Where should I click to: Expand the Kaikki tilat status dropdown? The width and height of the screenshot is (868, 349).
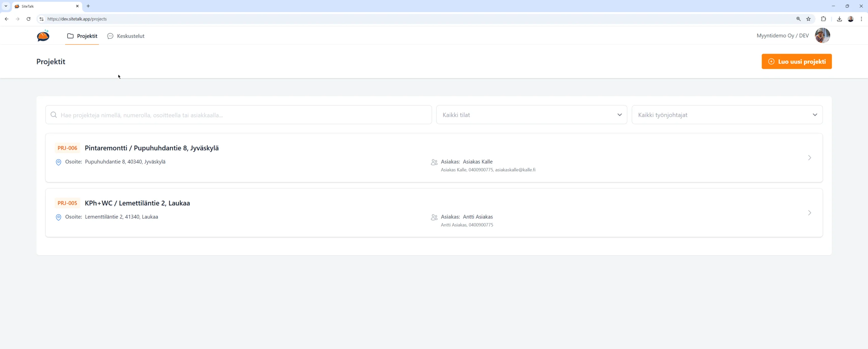point(531,115)
